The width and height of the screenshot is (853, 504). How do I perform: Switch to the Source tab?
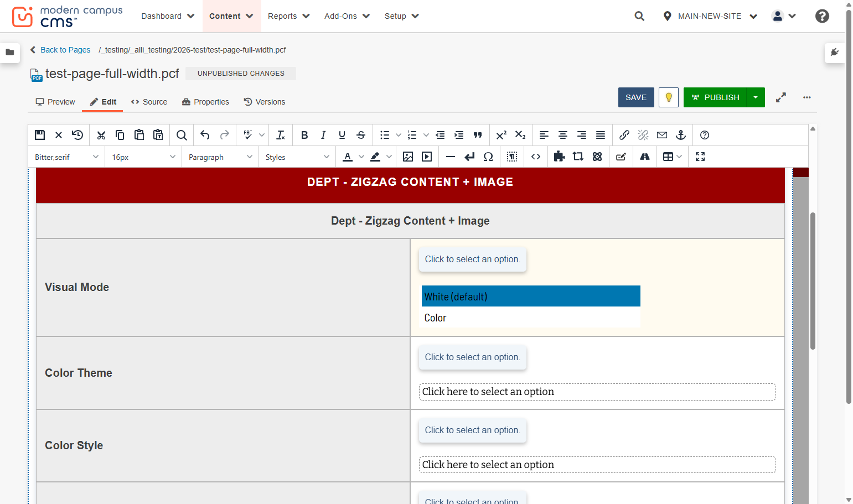click(x=149, y=102)
